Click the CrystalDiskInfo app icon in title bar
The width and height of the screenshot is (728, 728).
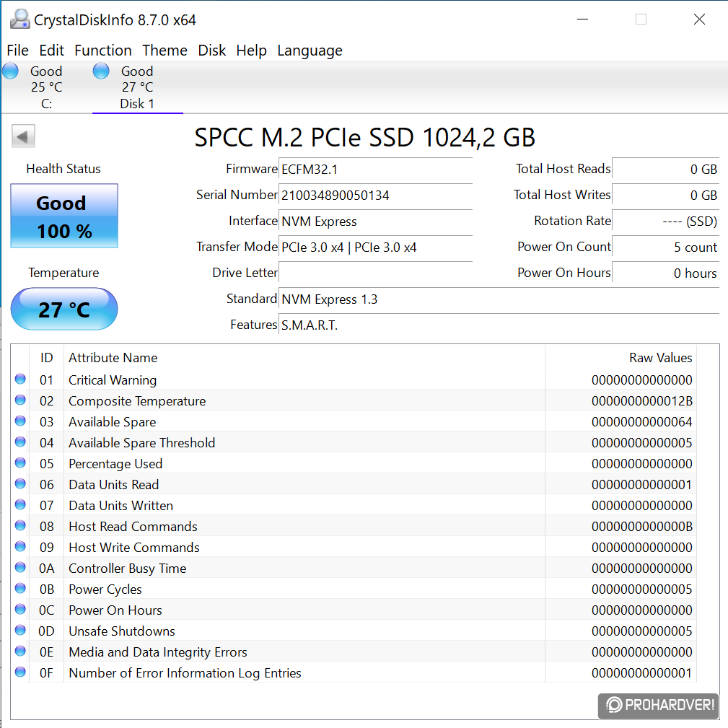pyautogui.click(x=20, y=19)
